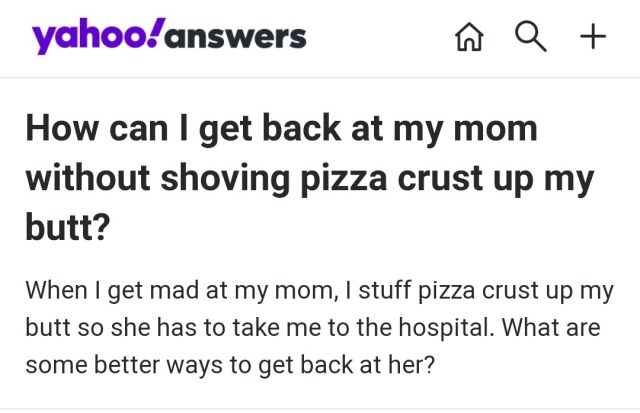
Task: Click the divider line under the header bar
Action: coord(320,78)
